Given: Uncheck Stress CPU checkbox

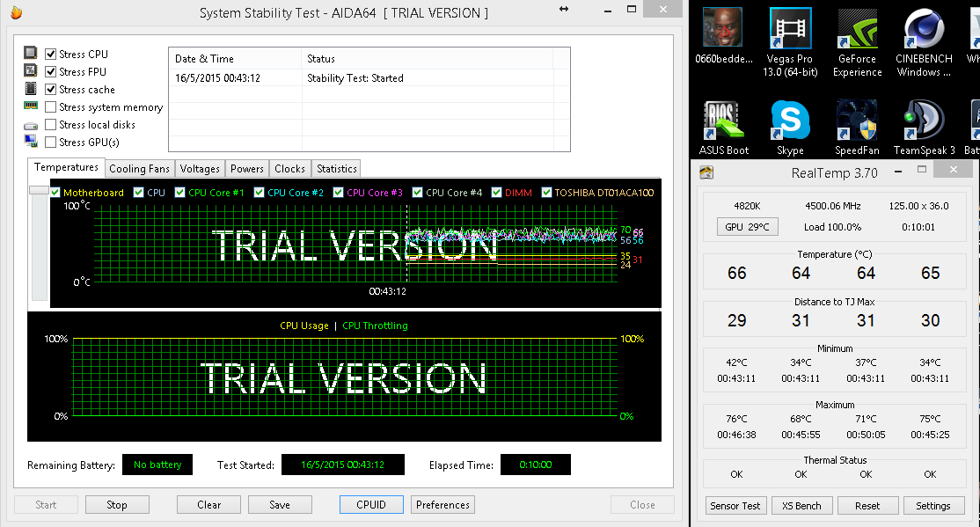Looking at the screenshot, I should 51,54.
